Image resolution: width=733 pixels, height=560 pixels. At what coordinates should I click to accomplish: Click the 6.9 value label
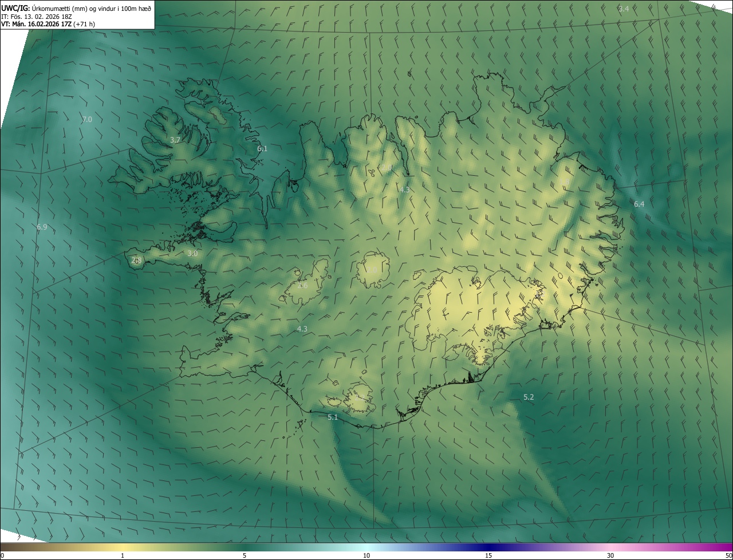click(42, 227)
